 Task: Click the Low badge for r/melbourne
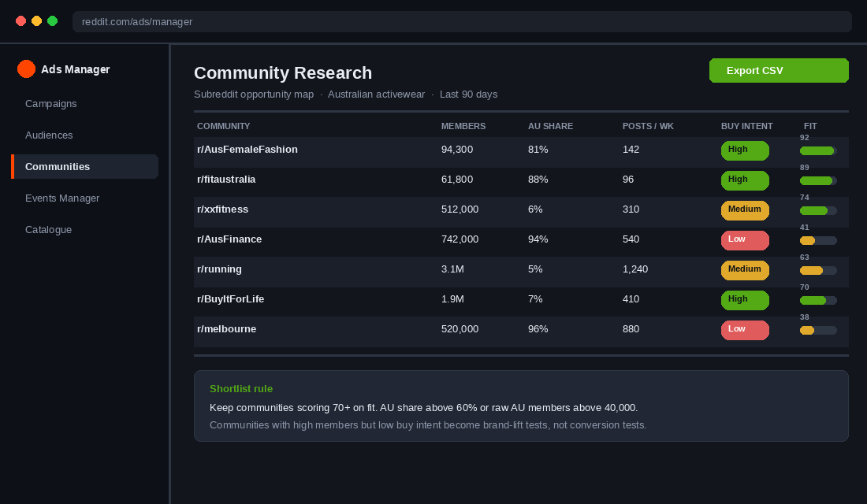745,330
